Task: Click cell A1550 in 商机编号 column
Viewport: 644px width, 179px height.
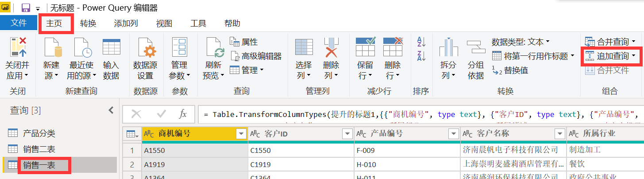Action: pos(195,150)
